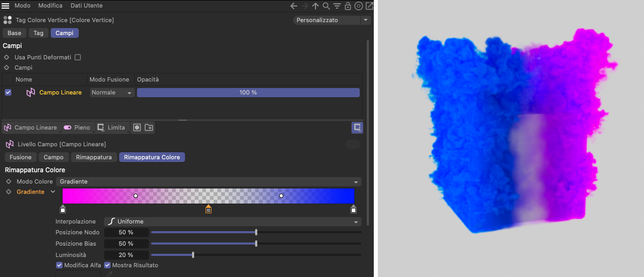Go up one level with up arrow
The width and height of the screenshot is (644, 277).
316,6
